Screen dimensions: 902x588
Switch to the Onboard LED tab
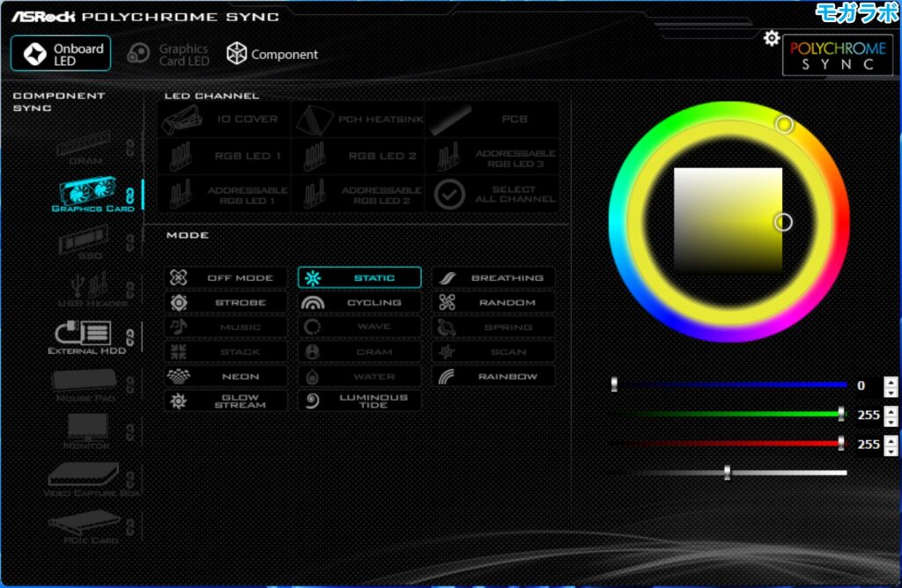pyautogui.click(x=60, y=53)
